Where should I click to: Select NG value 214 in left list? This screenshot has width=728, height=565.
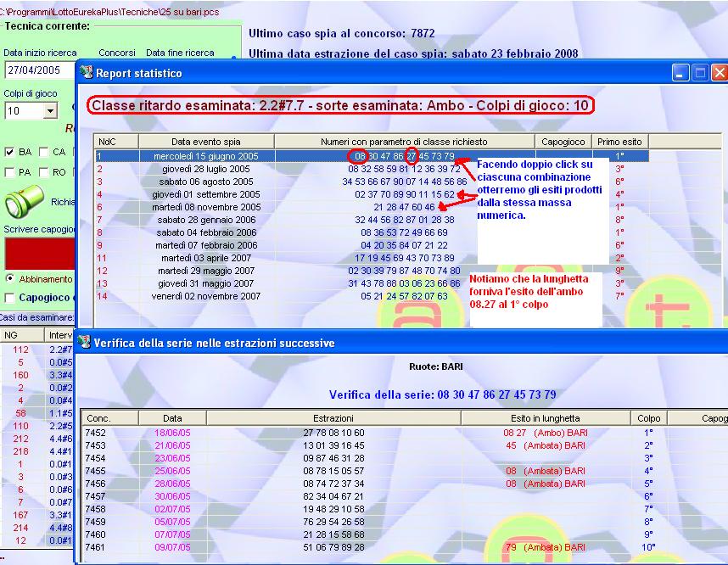pyautogui.click(x=21, y=528)
